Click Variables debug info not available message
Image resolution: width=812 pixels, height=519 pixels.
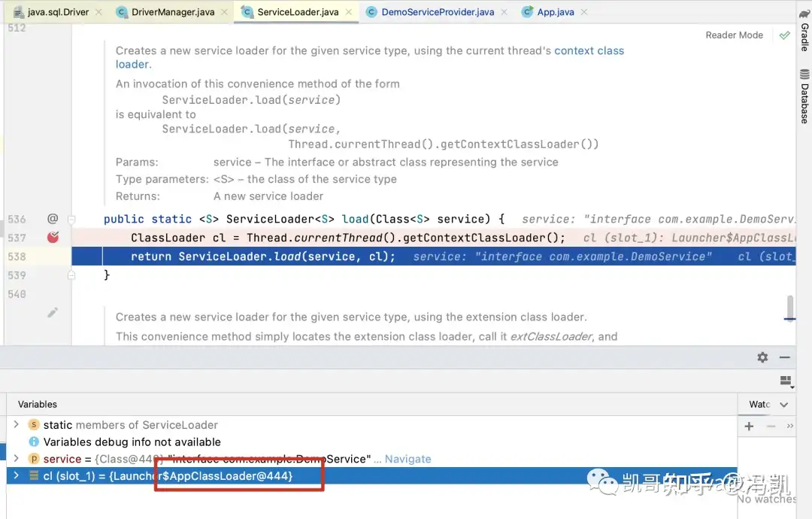tap(132, 442)
